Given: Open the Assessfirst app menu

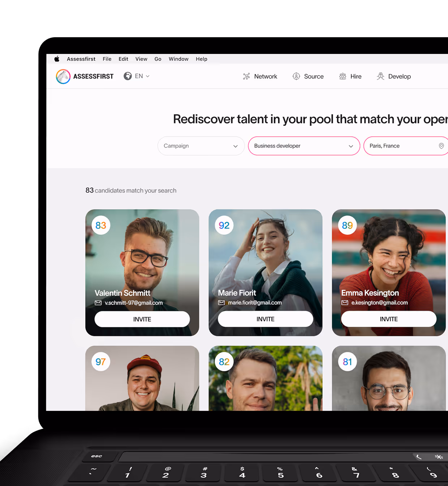Looking at the screenshot, I should [x=81, y=59].
